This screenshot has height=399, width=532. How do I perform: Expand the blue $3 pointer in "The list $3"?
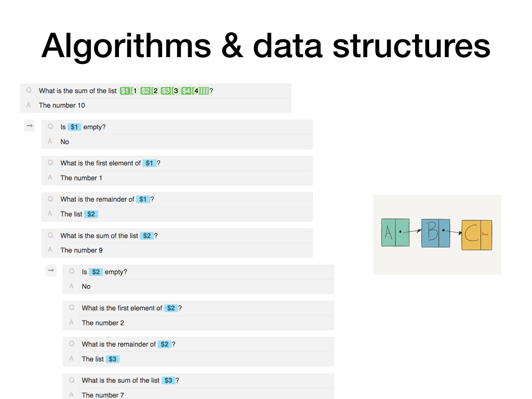coord(113,359)
